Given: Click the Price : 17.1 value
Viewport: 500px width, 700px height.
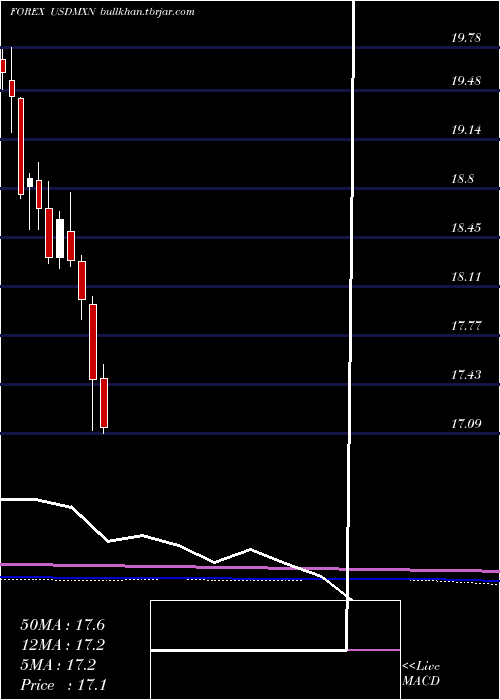Looking at the screenshot, I should pos(62,684).
